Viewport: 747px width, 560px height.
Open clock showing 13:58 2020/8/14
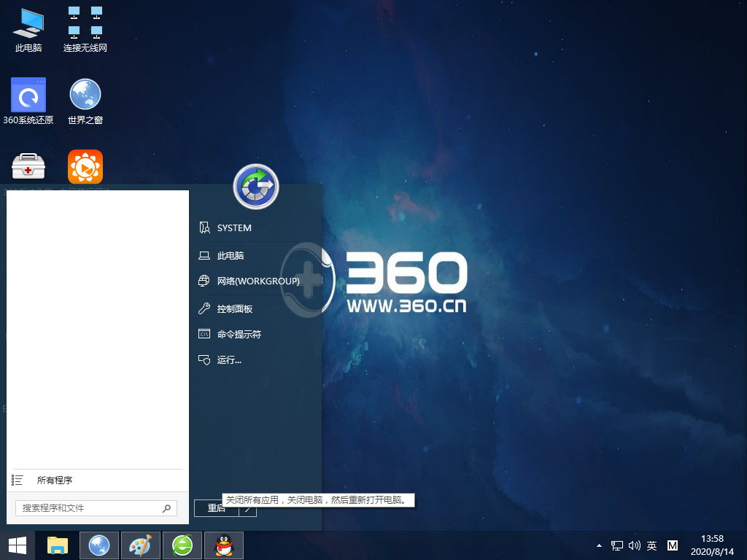coord(712,545)
